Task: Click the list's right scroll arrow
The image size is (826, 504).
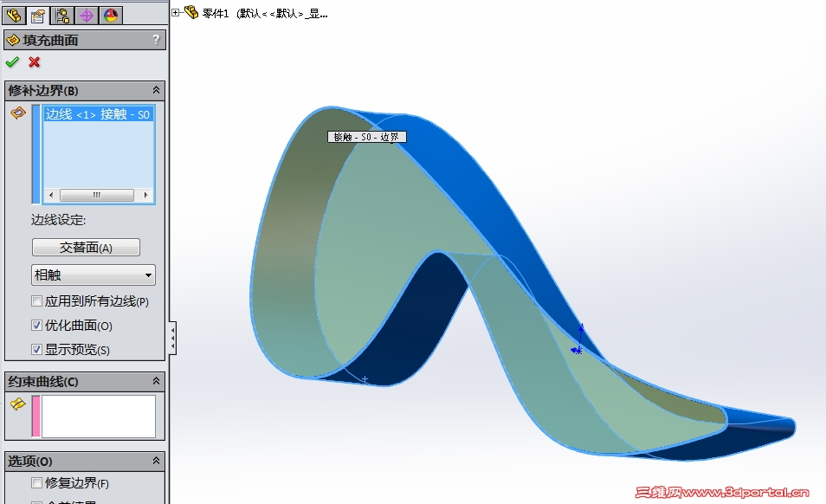Action: pyautogui.click(x=146, y=195)
